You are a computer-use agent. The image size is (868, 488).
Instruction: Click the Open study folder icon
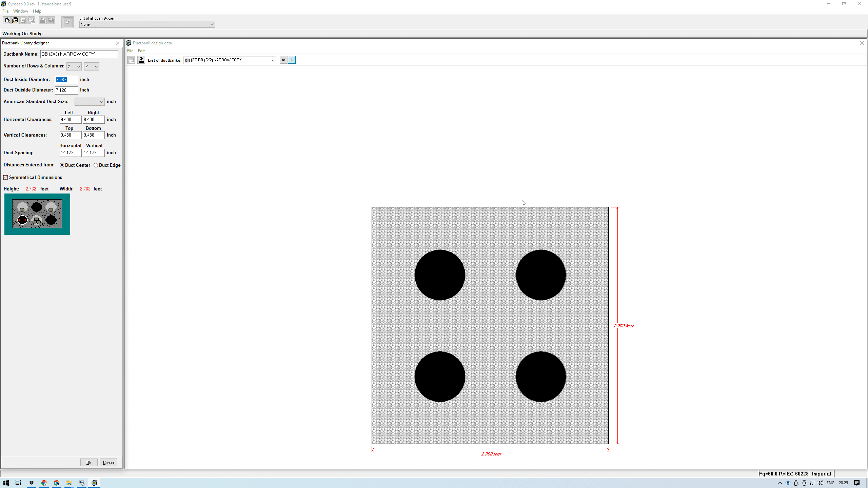15,20
